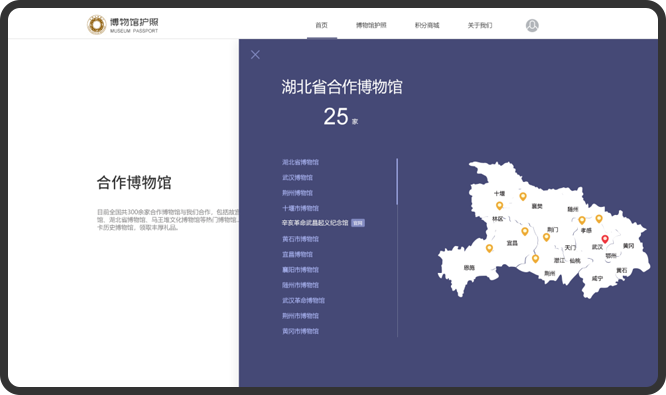Select the orange pin above 宜昌 label

click(x=525, y=231)
